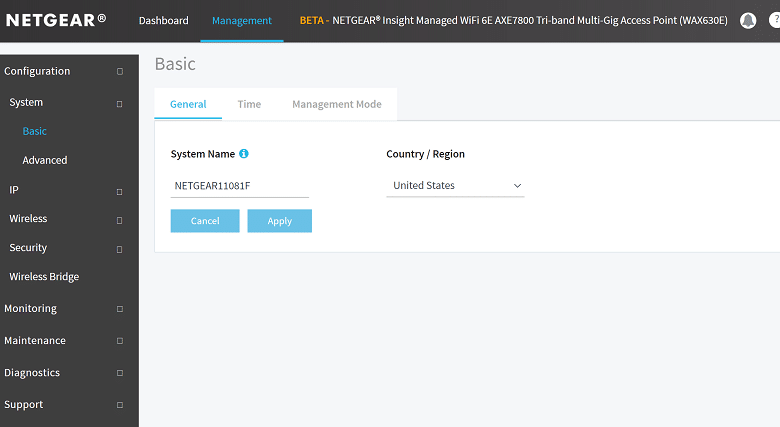780x427 pixels.
Task: Open the Management menu
Action: coord(242,20)
